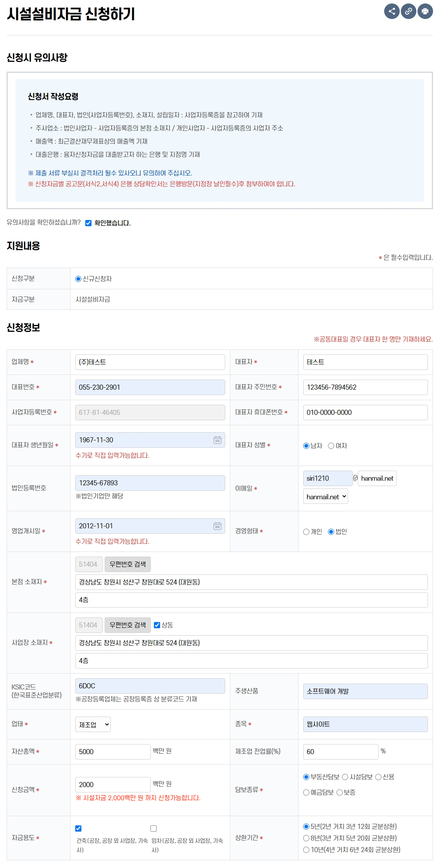Click the ※법인기업만 해당 note
Screen dimensions: 440x868
(x=99, y=496)
